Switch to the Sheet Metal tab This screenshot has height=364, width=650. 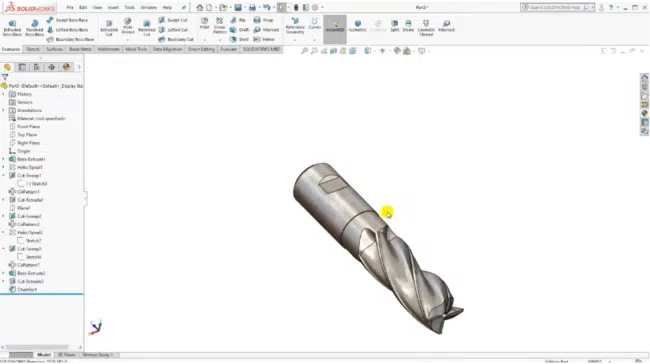click(80, 49)
